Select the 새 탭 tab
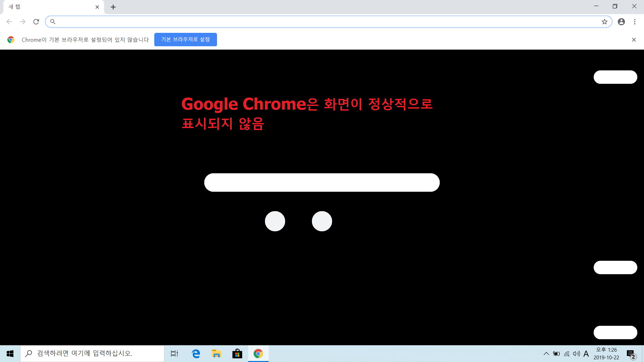Screen dimensions: 644x362 (54, 7)
